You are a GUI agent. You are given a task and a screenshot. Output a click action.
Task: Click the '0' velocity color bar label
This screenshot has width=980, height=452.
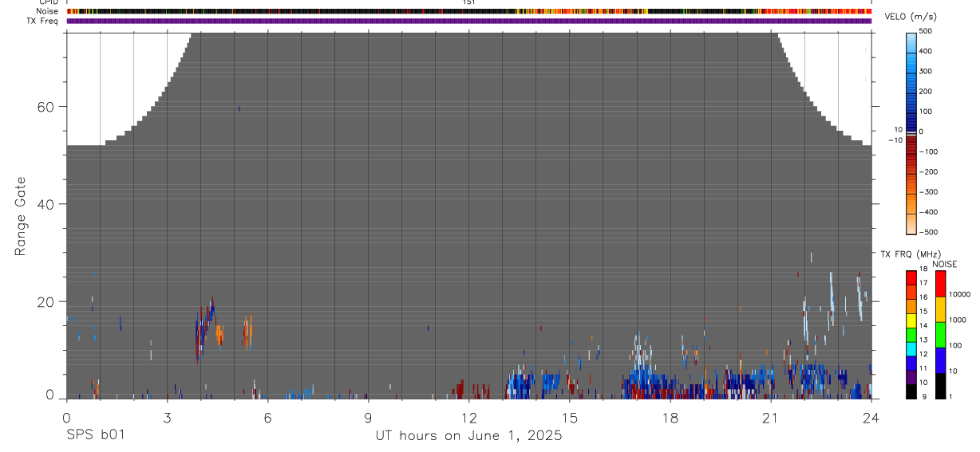(923, 132)
